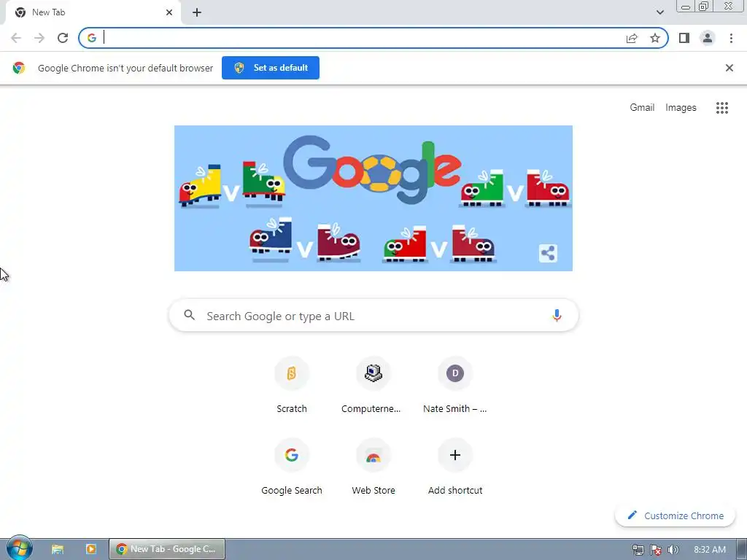Open the profile avatar icon

click(x=708, y=38)
